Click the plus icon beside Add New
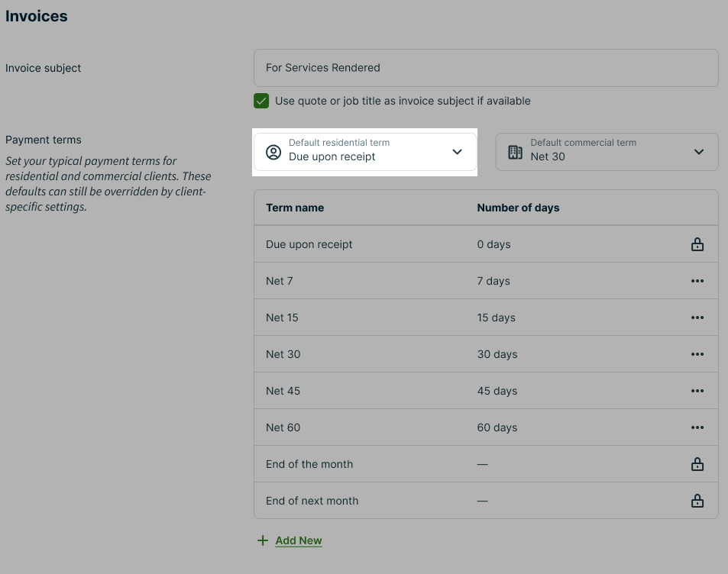The width and height of the screenshot is (728, 574). (263, 540)
